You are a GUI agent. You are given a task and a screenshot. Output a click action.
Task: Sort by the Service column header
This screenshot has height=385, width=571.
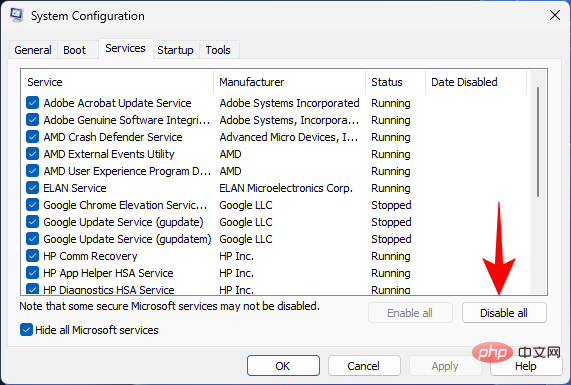coord(118,82)
